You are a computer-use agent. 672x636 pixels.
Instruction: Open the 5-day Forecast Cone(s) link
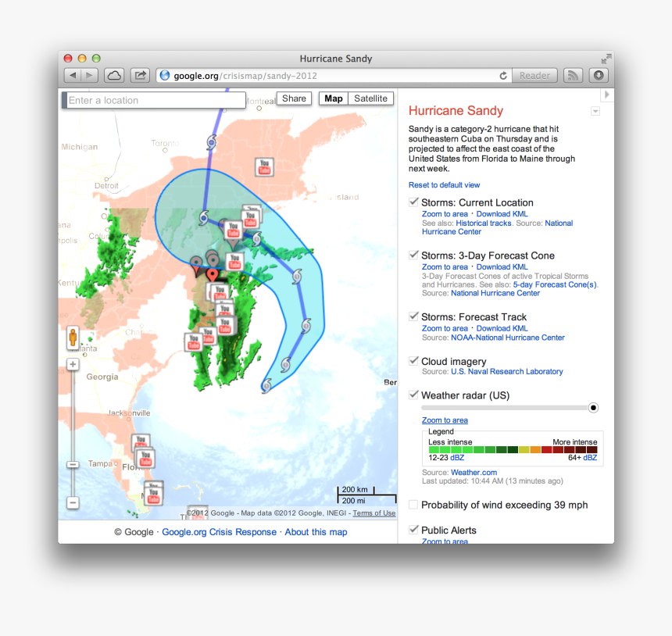click(x=555, y=284)
